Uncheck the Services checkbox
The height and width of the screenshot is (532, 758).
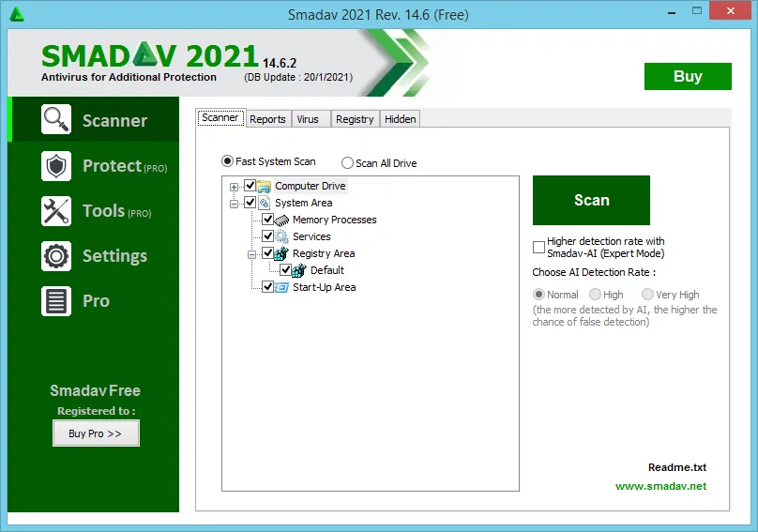[x=267, y=236]
